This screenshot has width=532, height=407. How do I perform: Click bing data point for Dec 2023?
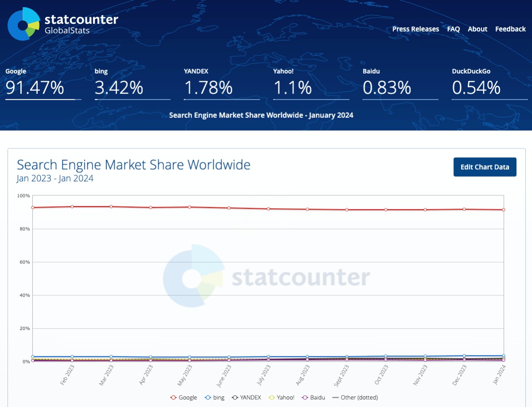[464, 356]
